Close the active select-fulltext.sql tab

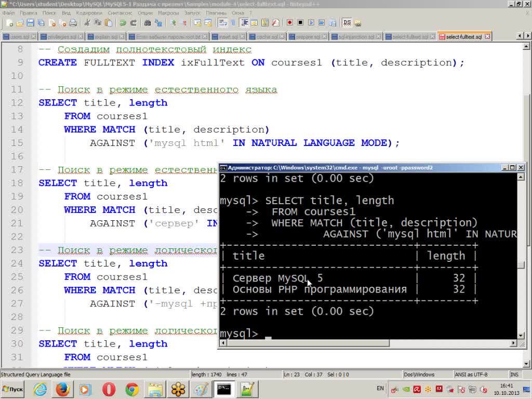[x=487, y=36]
